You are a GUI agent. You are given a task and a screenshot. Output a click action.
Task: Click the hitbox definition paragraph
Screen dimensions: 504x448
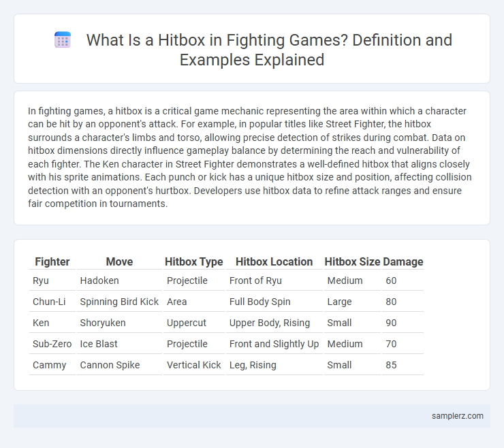[x=250, y=157]
